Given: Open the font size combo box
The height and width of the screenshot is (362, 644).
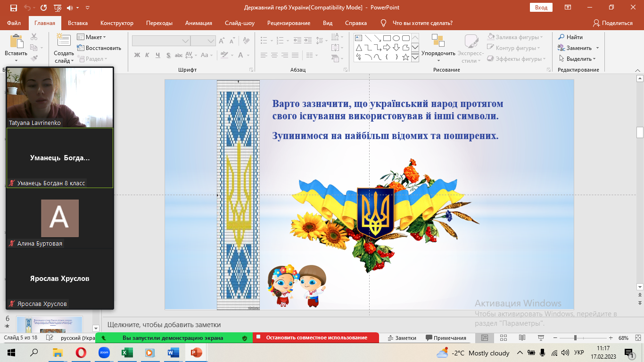Looking at the screenshot, I should click(203, 41).
